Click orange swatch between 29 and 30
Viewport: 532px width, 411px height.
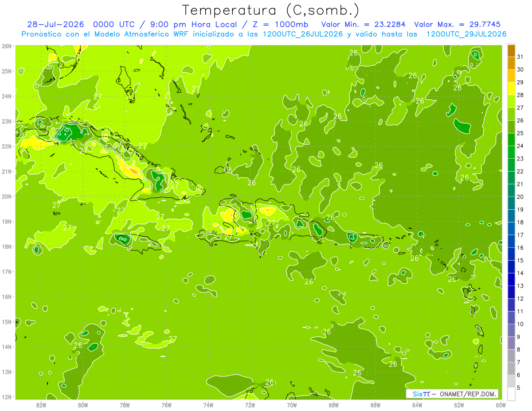tap(511, 76)
